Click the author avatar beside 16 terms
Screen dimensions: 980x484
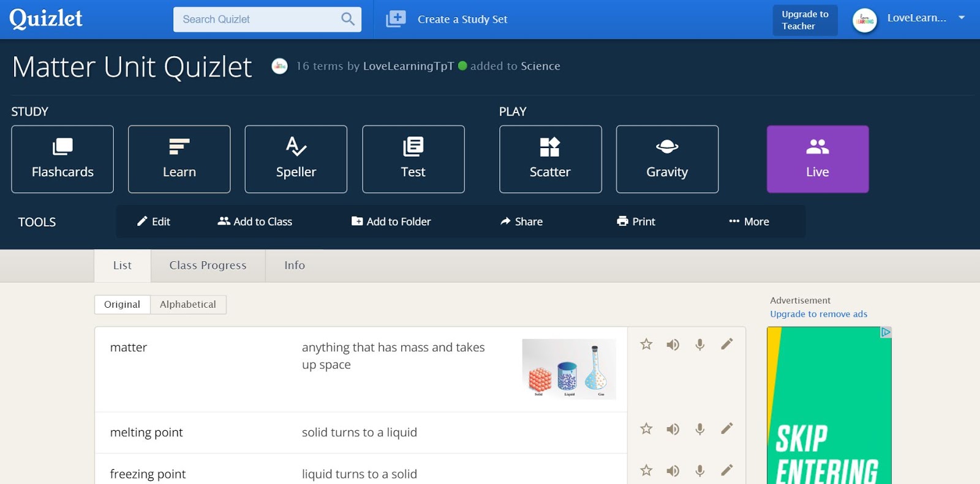pos(279,65)
